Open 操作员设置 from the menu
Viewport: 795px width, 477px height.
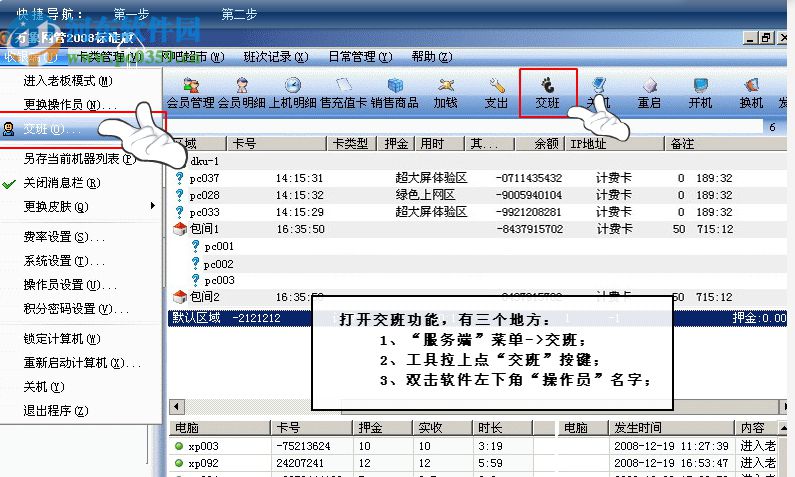(x=70, y=285)
